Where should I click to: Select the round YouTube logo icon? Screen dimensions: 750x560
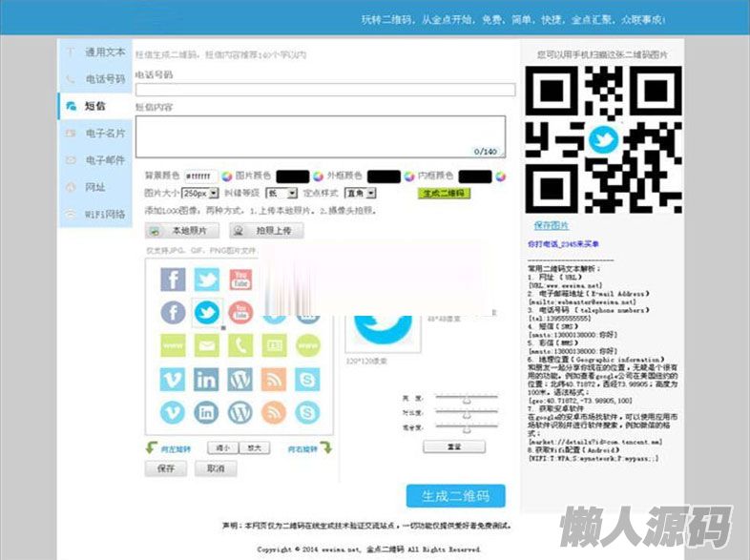pos(240,313)
